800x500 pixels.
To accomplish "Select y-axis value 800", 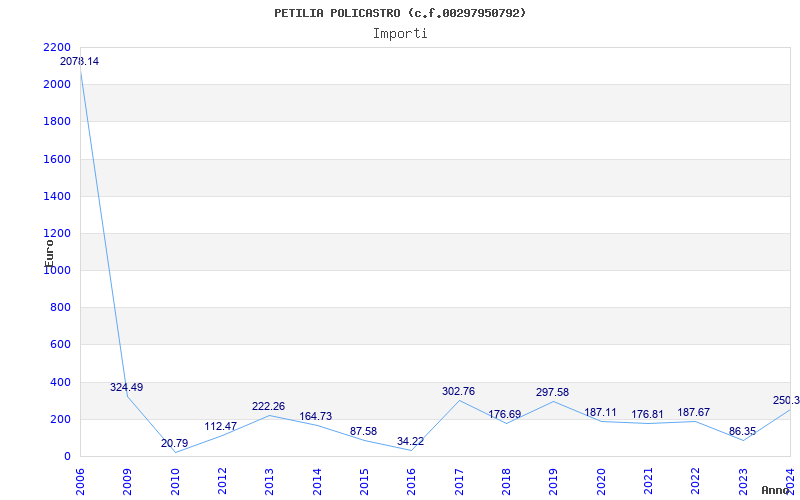I will point(60,308).
